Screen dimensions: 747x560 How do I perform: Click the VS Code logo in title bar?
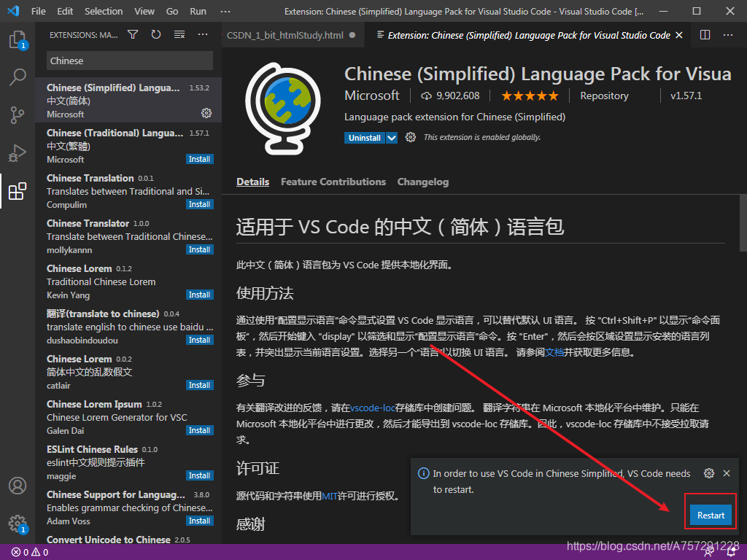point(13,11)
